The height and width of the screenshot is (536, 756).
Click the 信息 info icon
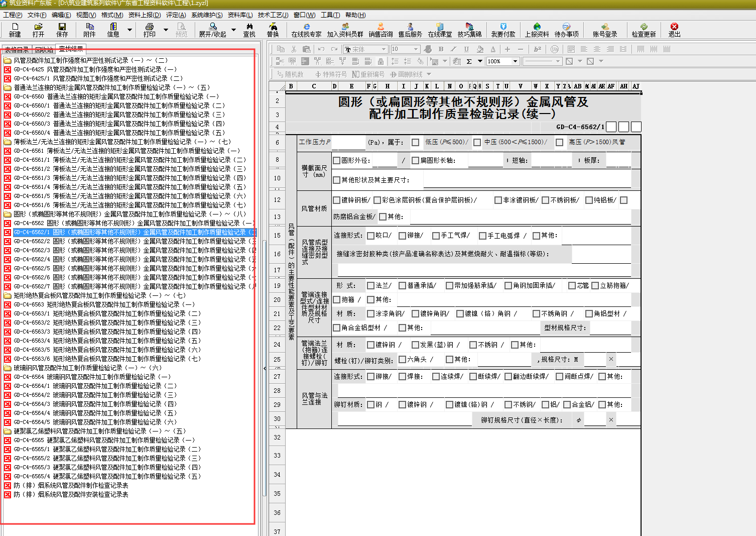113,30
